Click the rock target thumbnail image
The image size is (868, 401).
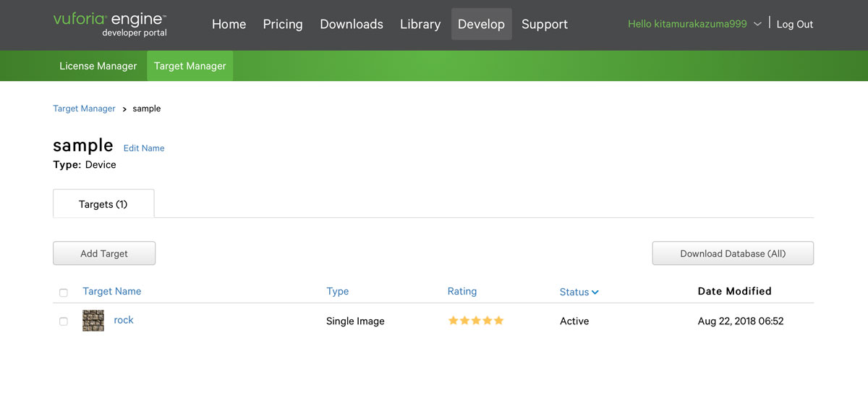(93, 321)
